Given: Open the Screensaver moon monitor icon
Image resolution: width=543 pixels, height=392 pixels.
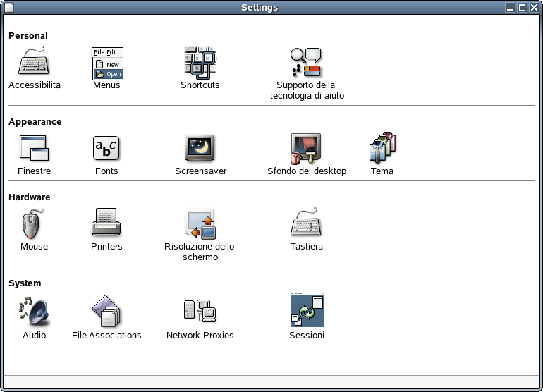Looking at the screenshot, I should 200,148.
